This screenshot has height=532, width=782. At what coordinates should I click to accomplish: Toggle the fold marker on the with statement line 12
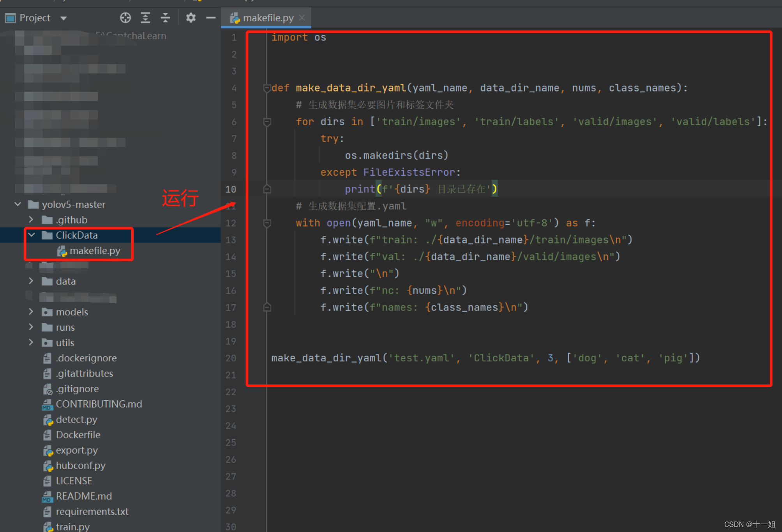coord(267,223)
